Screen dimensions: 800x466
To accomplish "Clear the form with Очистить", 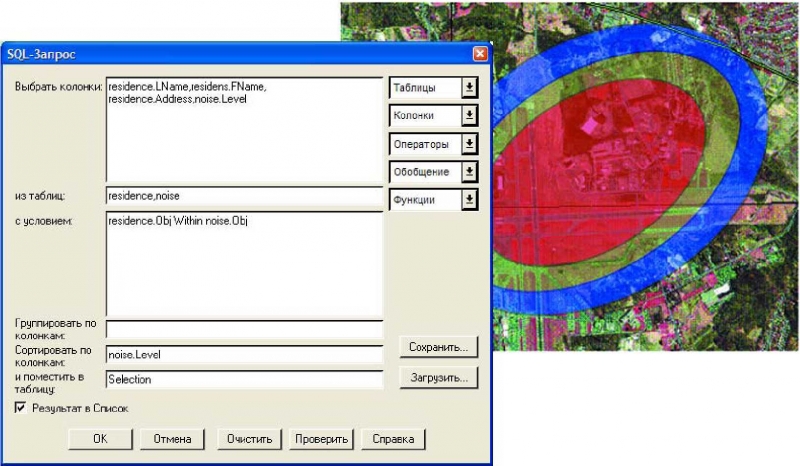I will [249, 439].
